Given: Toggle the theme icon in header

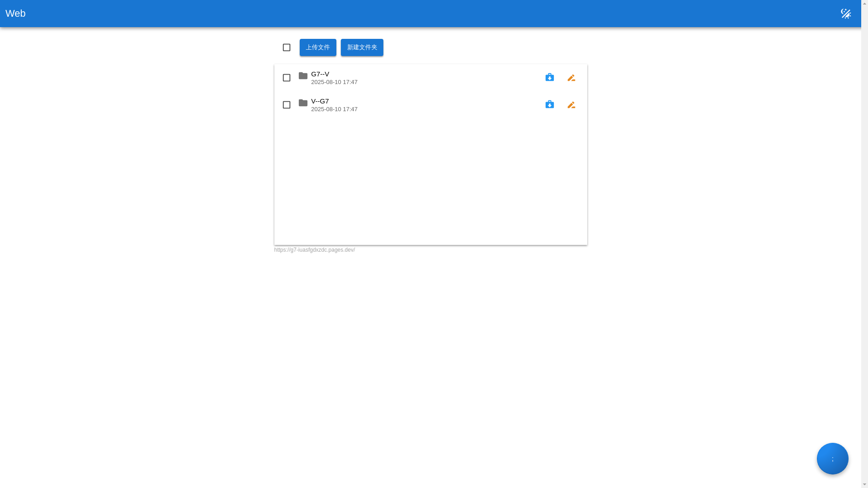Looking at the screenshot, I should [846, 14].
